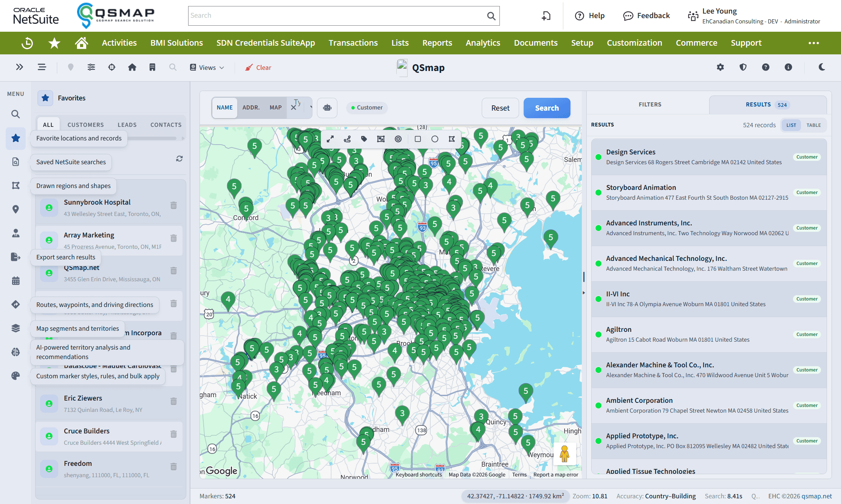This screenshot has width=841, height=504.
Task: Click the favorites tabs horizontal scrollbar
Action: tap(153, 139)
